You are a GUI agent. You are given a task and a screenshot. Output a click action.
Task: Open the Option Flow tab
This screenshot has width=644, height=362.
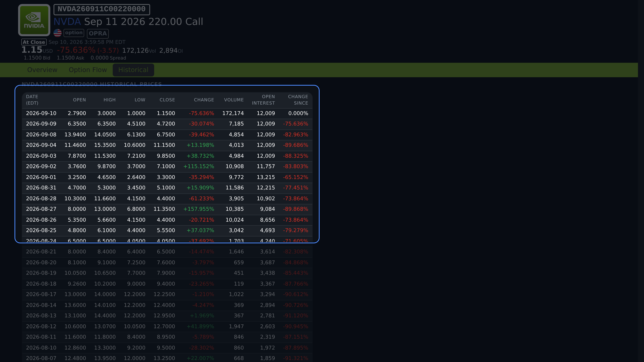coord(88,70)
